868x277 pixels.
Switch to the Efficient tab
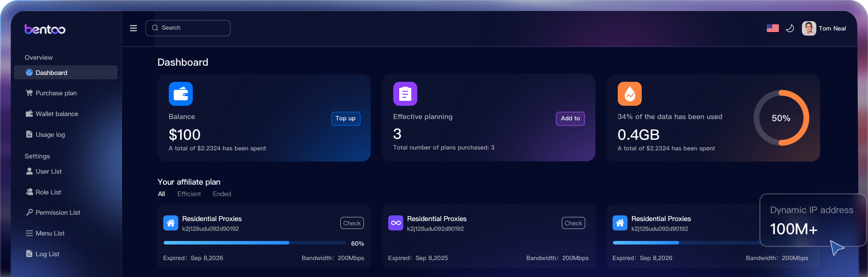pos(189,194)
